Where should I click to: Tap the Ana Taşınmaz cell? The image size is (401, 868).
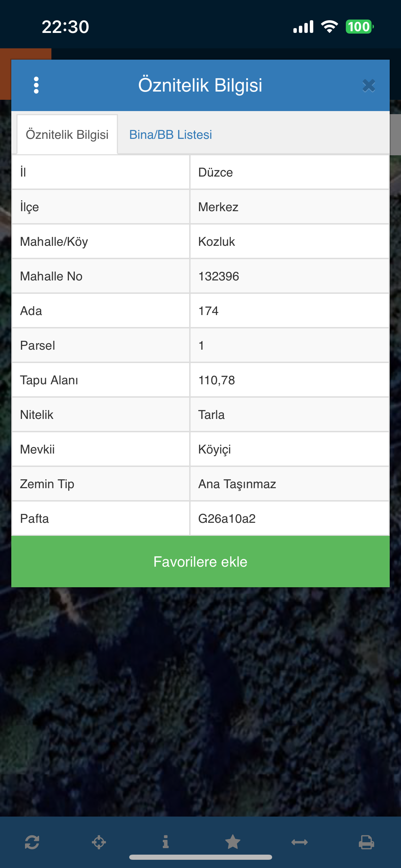click(x=237, y=484)
